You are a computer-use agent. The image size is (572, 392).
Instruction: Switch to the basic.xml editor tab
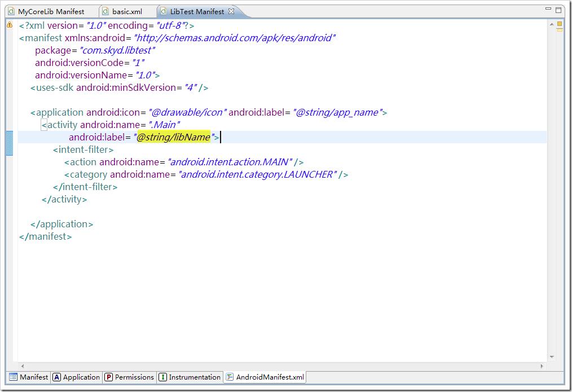tap(127, 11)
